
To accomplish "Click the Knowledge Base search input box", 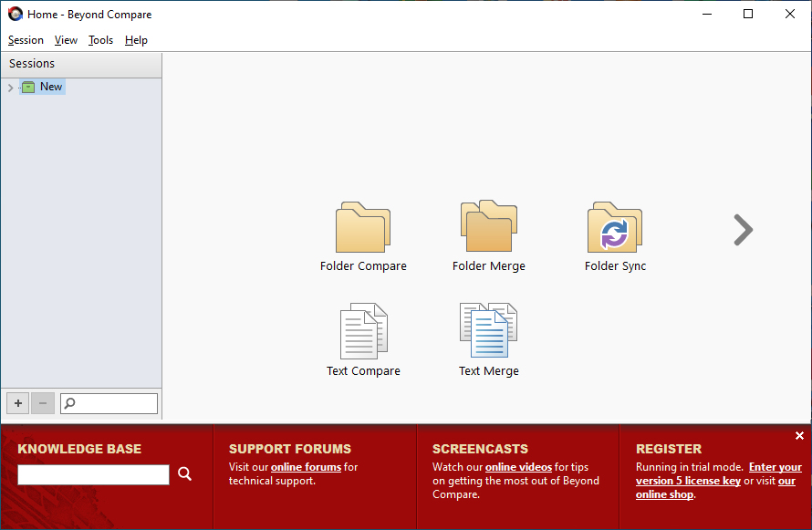I will pyautogui.click(x=93, y=474).
